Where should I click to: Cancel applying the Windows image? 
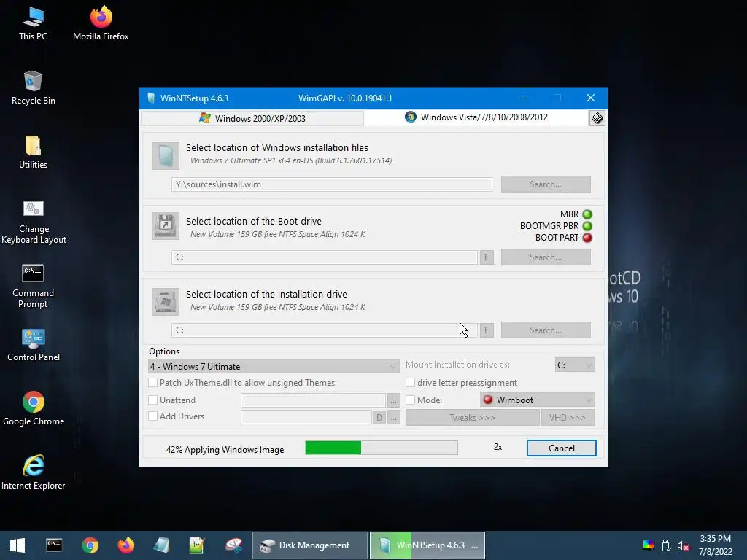point(561,448)
